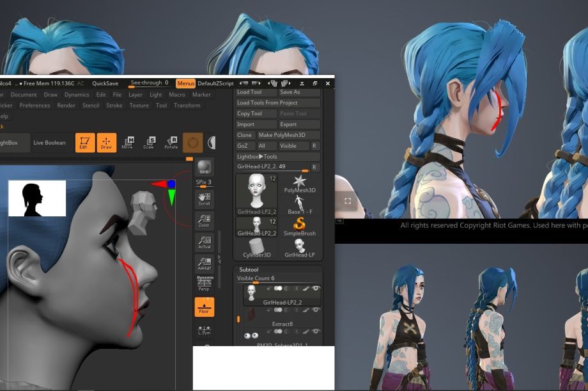
Task: Select the SimpleBrush tool icon
Action: point(300,227)
